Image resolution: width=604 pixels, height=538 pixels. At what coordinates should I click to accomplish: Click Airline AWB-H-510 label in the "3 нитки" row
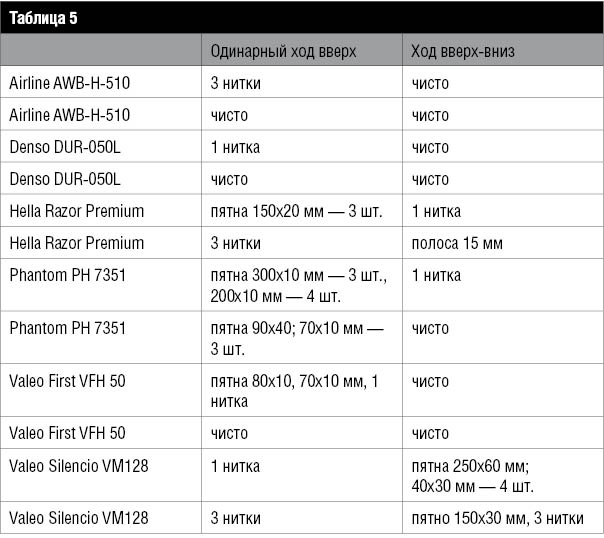(x=69, y=83)
